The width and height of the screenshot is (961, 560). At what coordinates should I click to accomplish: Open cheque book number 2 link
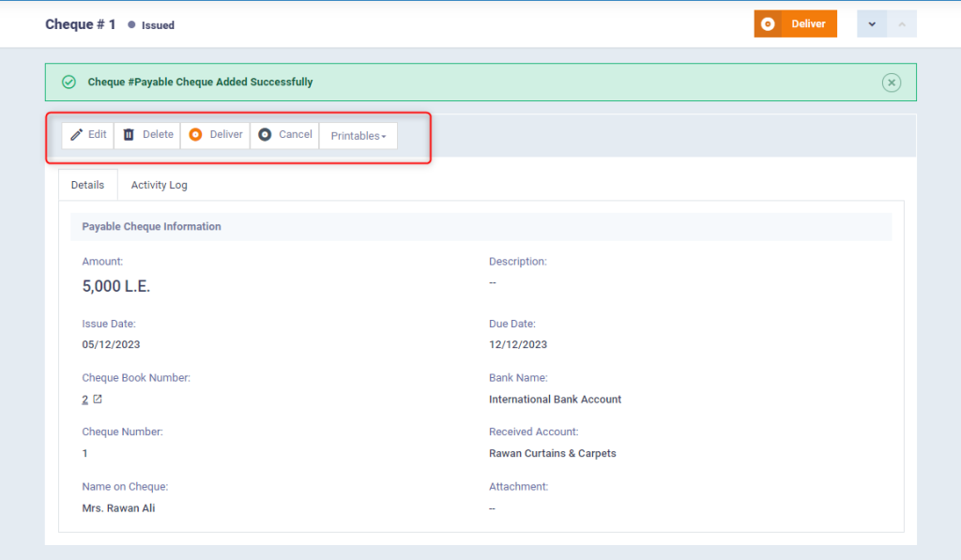click(85, 400)
